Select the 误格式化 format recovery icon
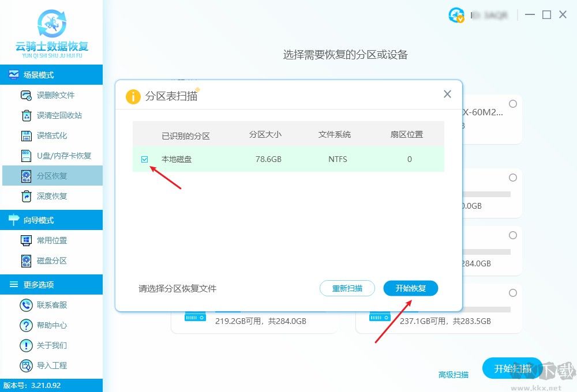577x392 pixels. [26, 135]
